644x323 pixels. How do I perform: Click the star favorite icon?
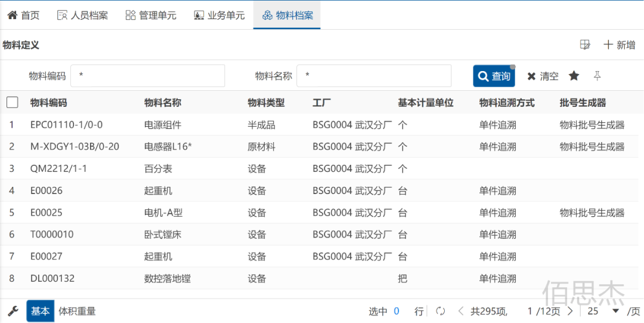(x=574, y=76)
